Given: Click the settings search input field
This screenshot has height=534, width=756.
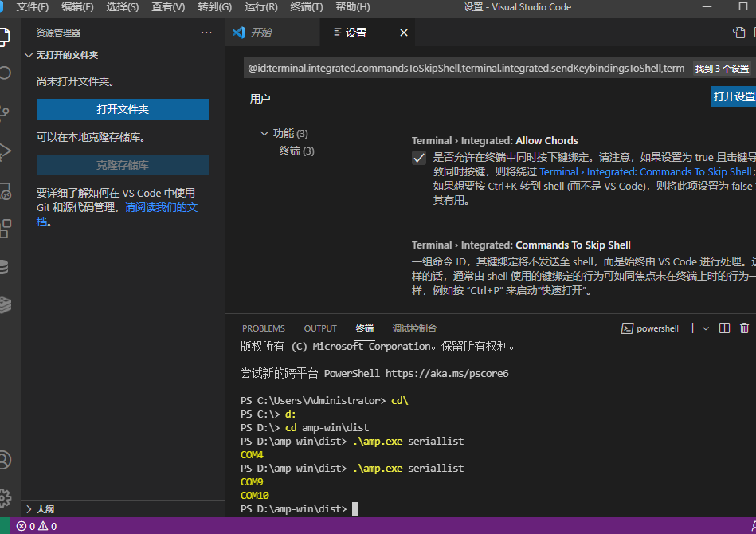Looking at the screenshot, I should 465,69.
